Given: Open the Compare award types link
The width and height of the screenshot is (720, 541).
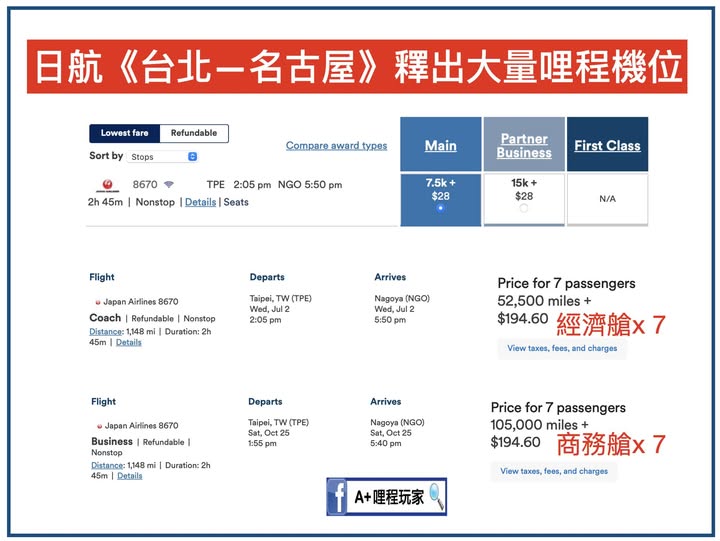Looking at the screenshot, I should (x=336, y=145).
